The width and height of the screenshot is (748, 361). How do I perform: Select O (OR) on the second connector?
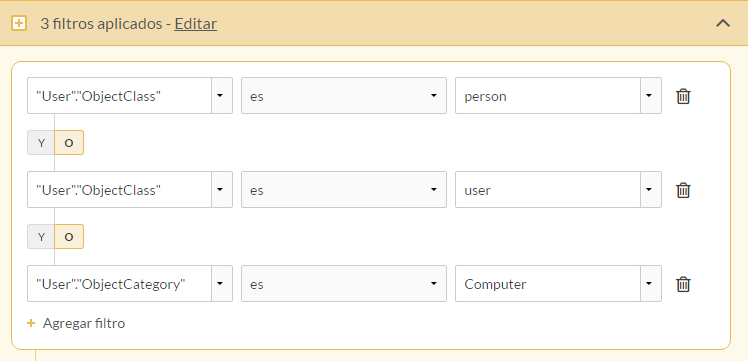point(69,237)
